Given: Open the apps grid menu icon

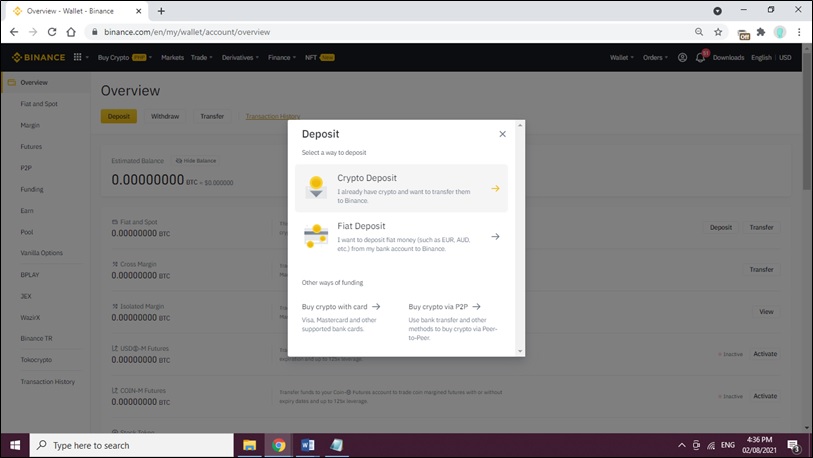Looking at the screenshot, I should coord(77,57).
